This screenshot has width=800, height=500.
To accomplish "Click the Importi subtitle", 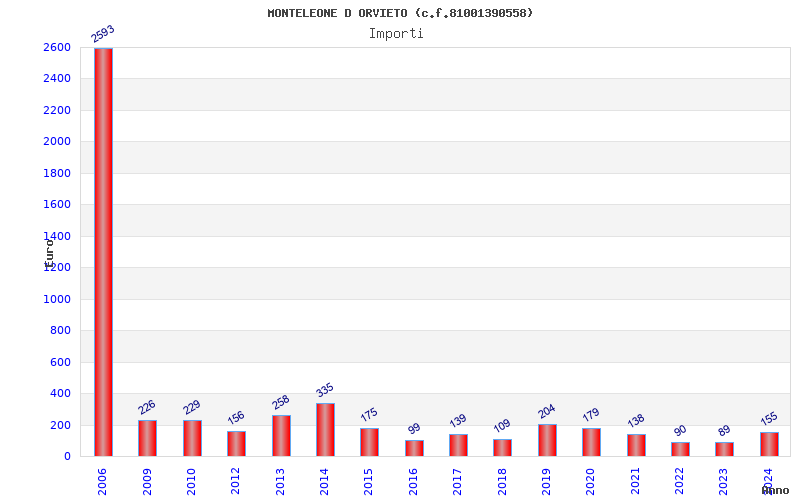I will [x=396, y=34].
